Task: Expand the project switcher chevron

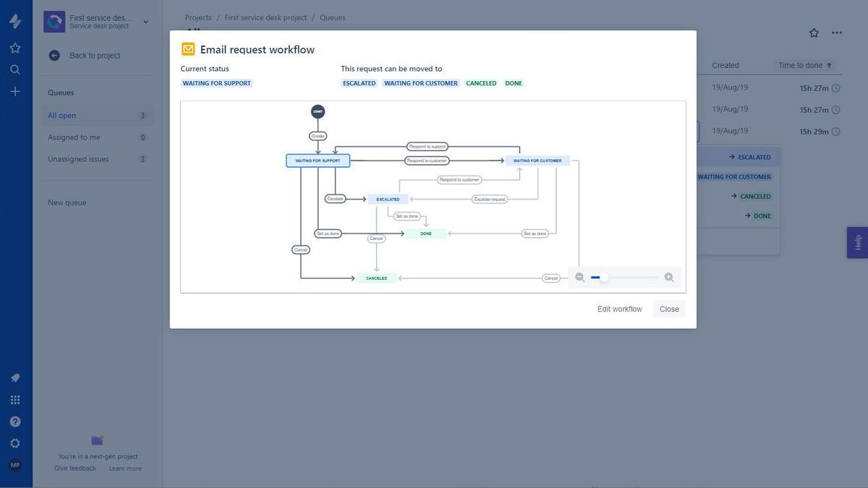Action: (145, 22)
